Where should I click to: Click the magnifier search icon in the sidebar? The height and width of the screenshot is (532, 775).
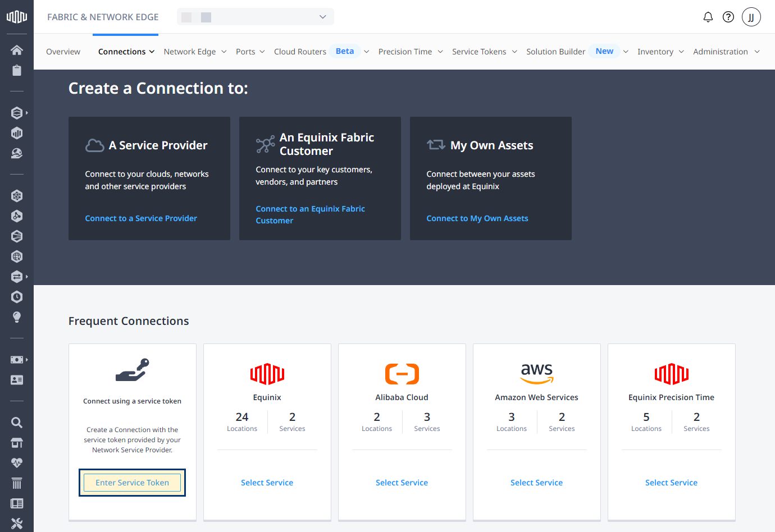17,423
